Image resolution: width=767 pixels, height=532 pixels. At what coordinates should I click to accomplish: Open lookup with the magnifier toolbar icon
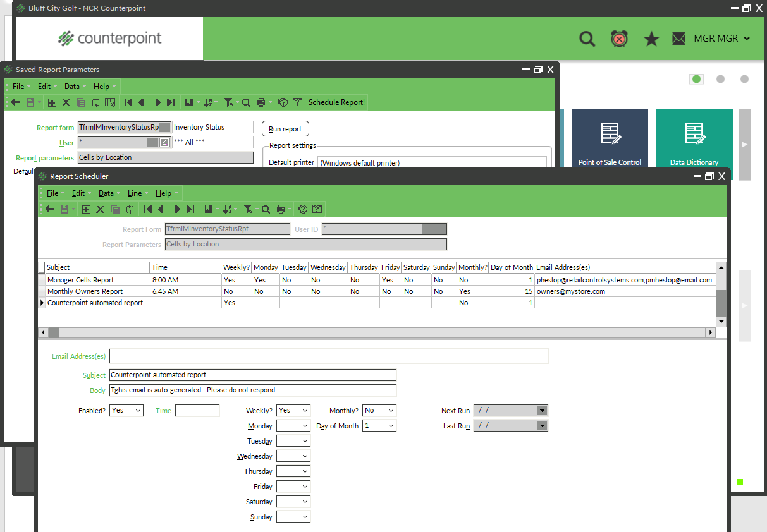[x=266, y=209]
